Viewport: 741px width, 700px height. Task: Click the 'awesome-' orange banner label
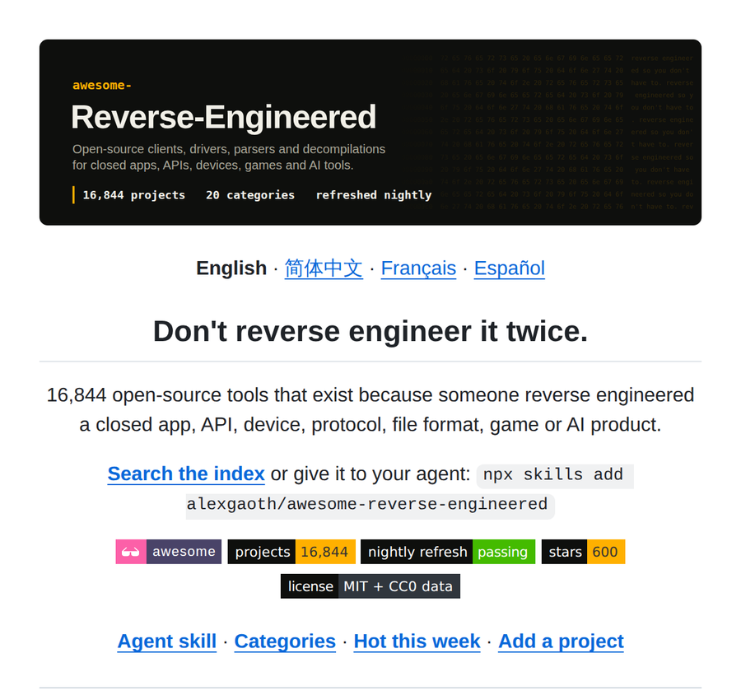pos(101,85)
